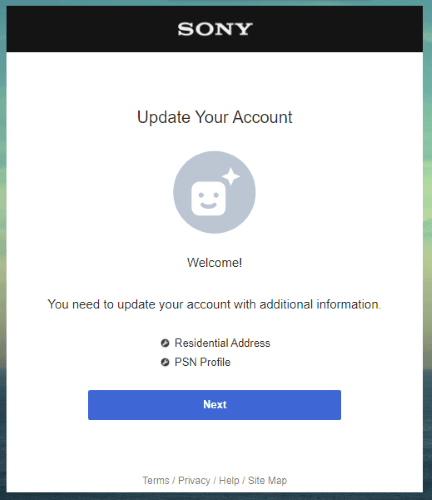This screenshot has width=432, height=500.
Task: Click the Welcome! greeting text
Action: pyautogui.click(x=214, y=263)
